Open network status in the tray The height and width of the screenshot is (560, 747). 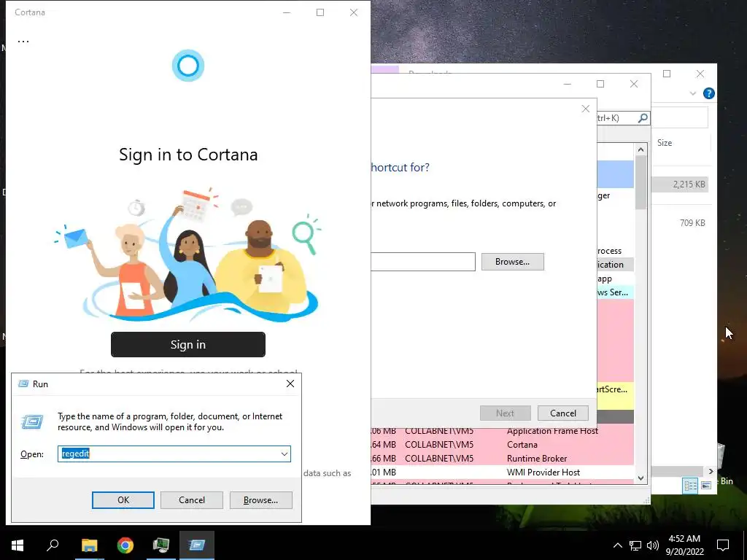coord(635,545)
